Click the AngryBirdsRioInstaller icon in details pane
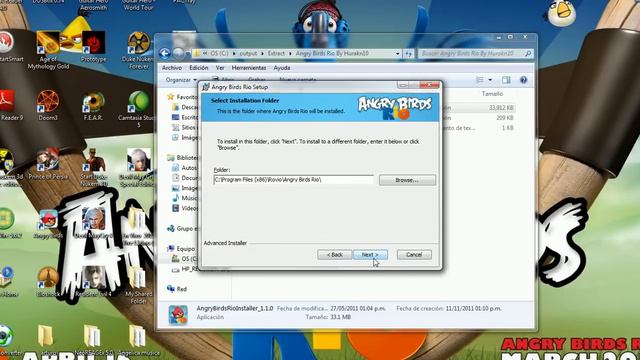The image size is (640, 360). click(x=178, y=314)
